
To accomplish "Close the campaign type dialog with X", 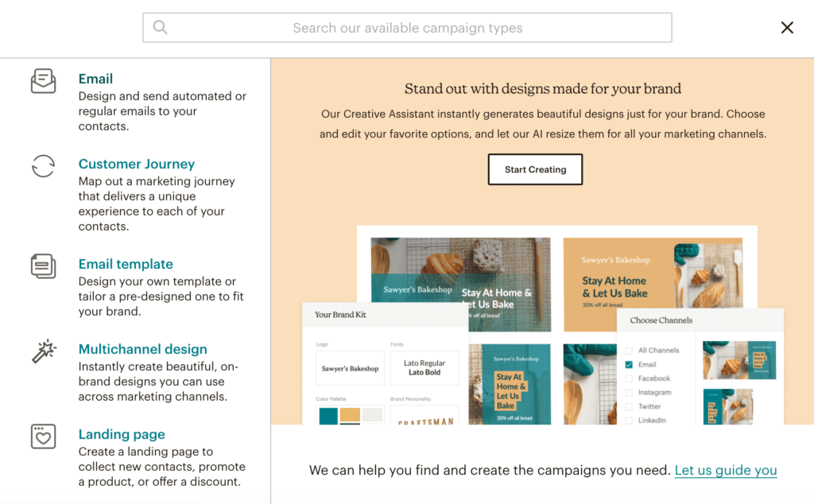I will coord(787,28).
